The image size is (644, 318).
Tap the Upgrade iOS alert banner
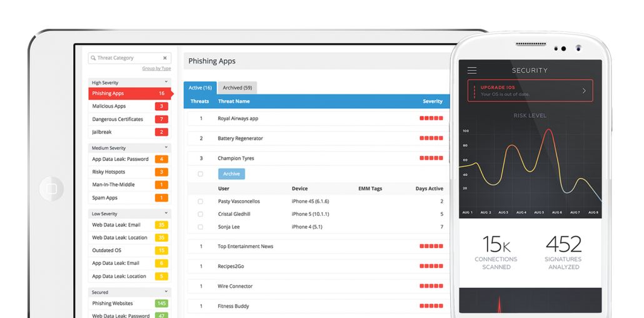[530, 91]
